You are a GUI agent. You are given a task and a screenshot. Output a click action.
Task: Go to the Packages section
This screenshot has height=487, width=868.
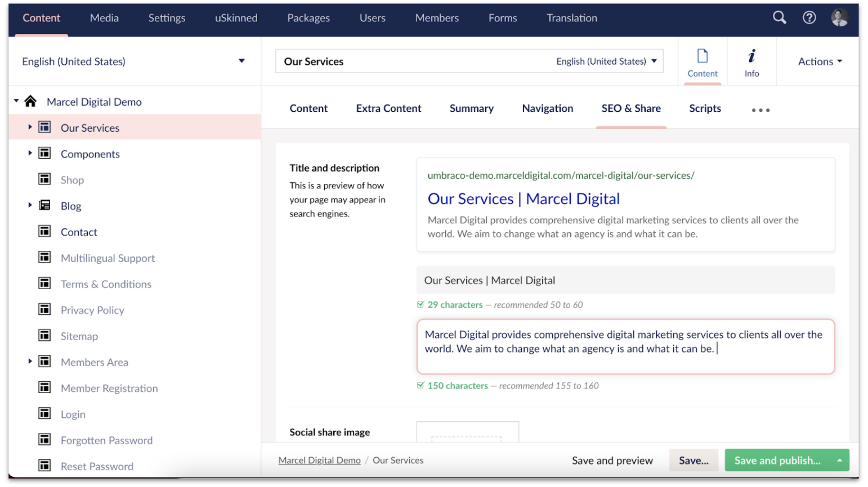(x=308, y=18)
